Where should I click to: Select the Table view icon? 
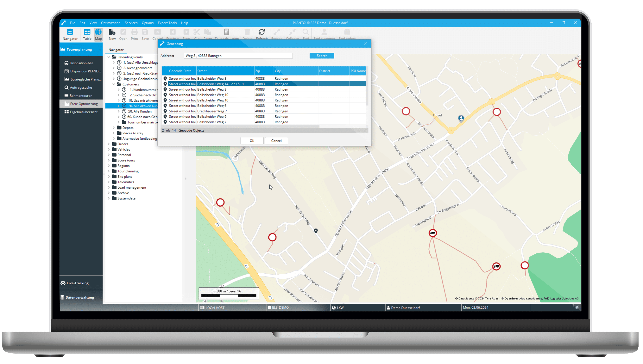(x=87, y=34)
